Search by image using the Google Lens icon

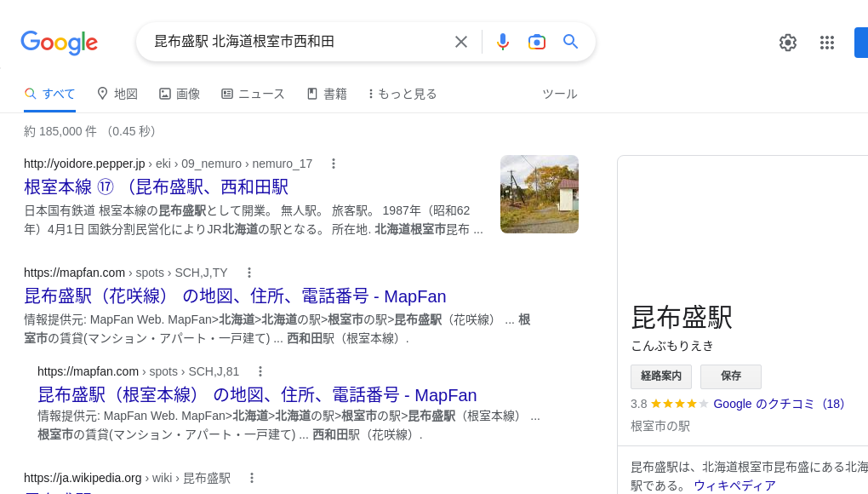point(537,42)
